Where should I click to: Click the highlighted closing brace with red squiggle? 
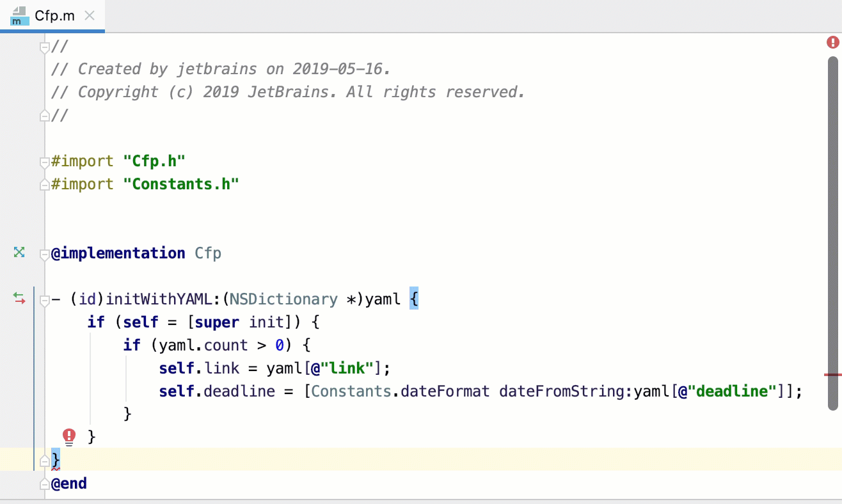click(56, 461)
